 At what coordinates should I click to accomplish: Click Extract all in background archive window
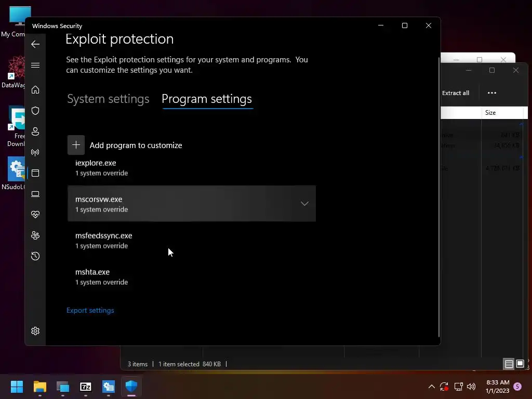455,93
